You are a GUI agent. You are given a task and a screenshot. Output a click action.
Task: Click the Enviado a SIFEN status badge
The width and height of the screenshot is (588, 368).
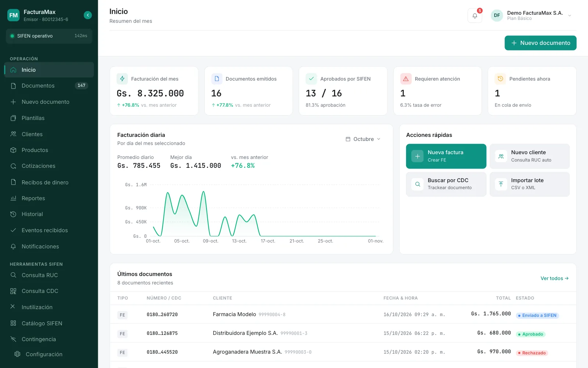point(537,315)
